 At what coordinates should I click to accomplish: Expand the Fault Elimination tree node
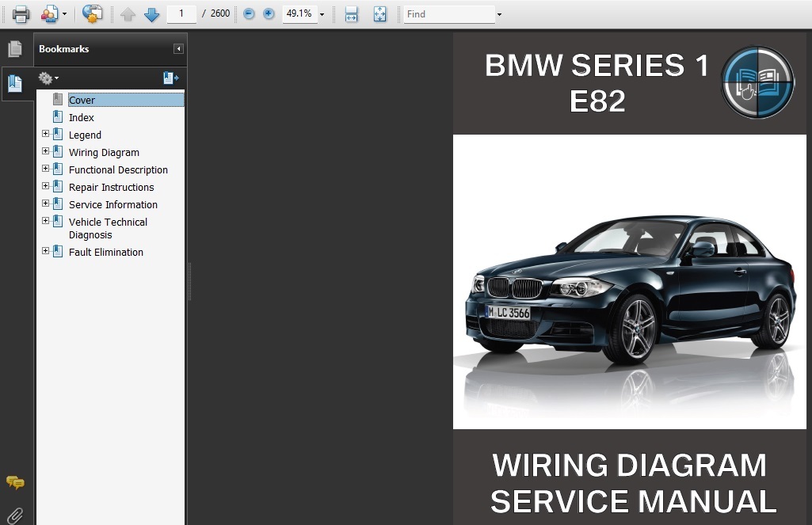pos(46,250)
